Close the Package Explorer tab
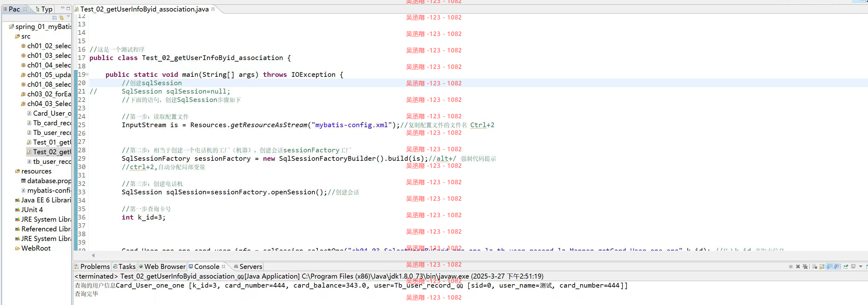Viewport: 868px width, 305px height. coord(25,9)
